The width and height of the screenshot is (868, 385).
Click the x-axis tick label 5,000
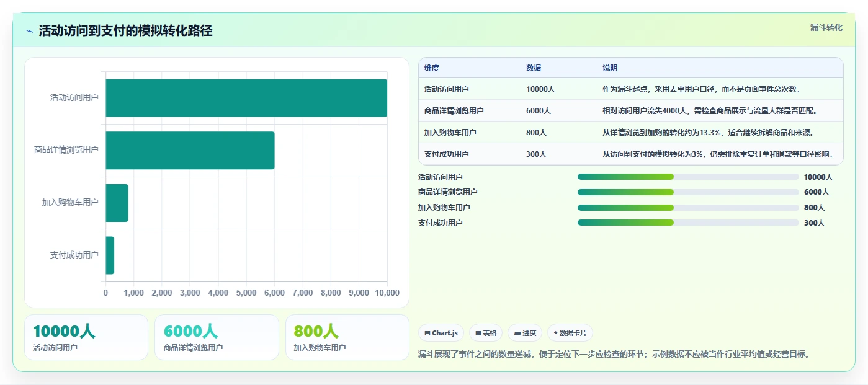(x=246, y=293)
